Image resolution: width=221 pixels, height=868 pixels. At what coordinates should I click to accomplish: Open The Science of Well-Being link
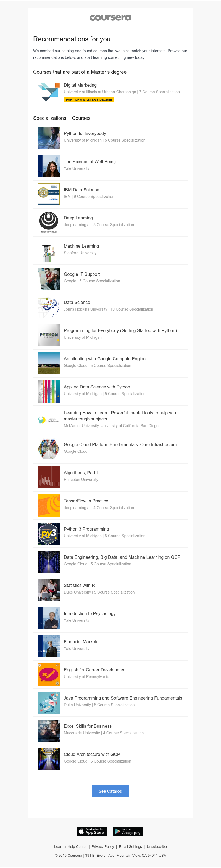[x=90, y=162]
